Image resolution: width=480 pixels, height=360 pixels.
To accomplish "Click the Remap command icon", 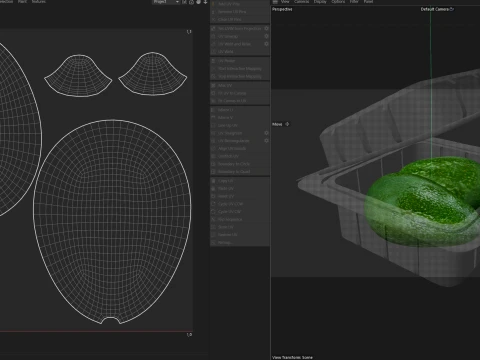I will coord(214,242).
